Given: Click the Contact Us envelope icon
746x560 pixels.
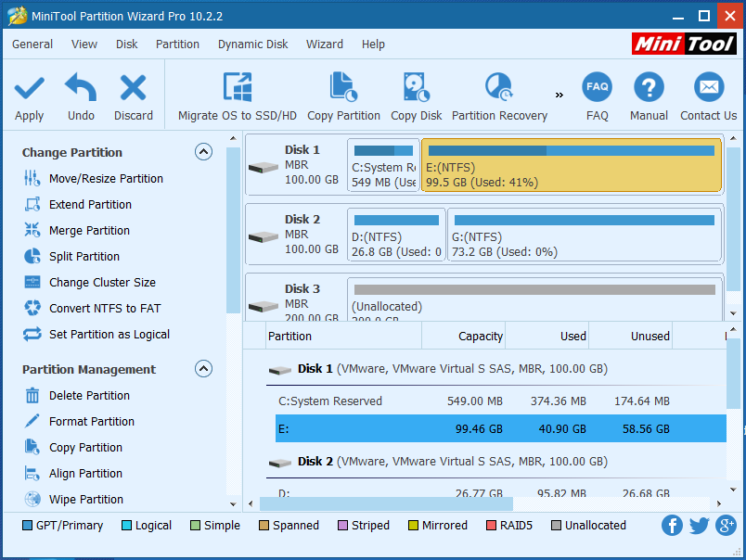Looking at the screenshot, I should (708, 87).
